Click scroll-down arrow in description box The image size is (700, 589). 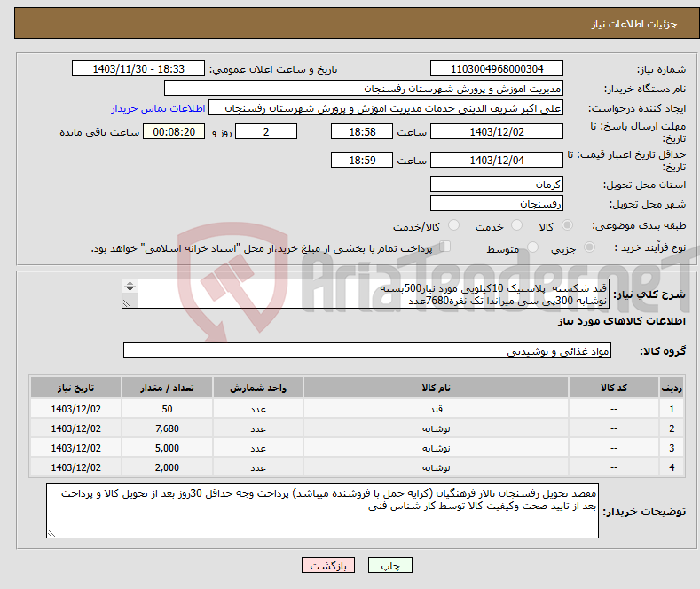130,289
